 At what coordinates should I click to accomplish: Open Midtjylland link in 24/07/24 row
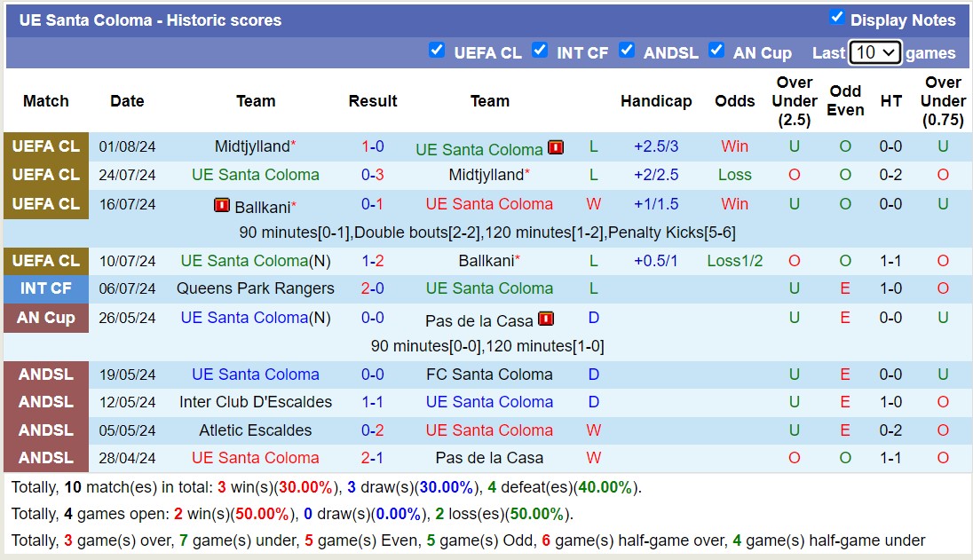coord(486,175)
